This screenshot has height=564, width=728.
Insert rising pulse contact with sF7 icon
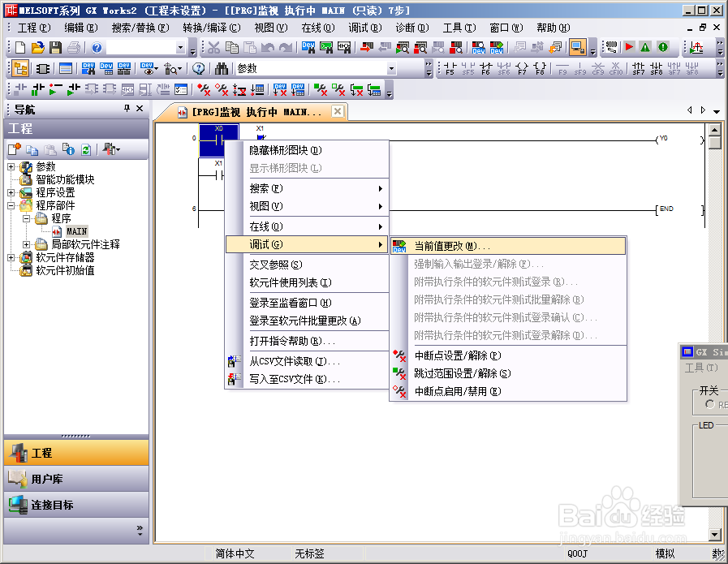(x=639, y=69)
